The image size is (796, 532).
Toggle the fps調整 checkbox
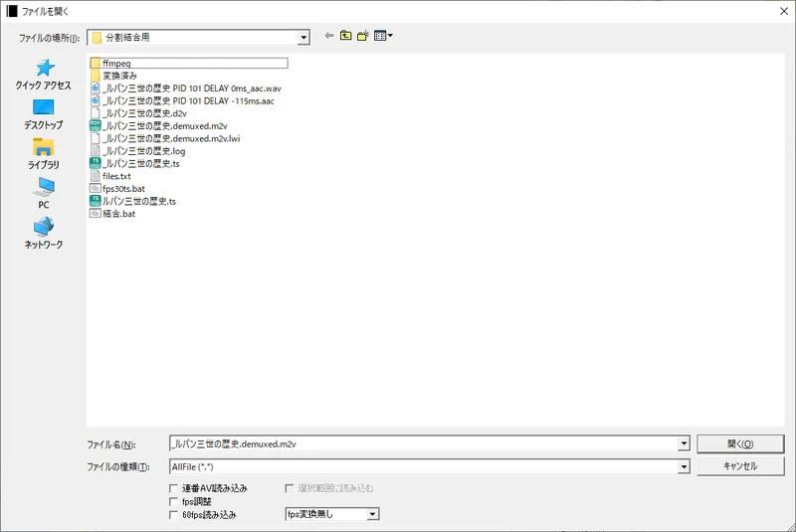pyautogui.click(x=175, y=502)
